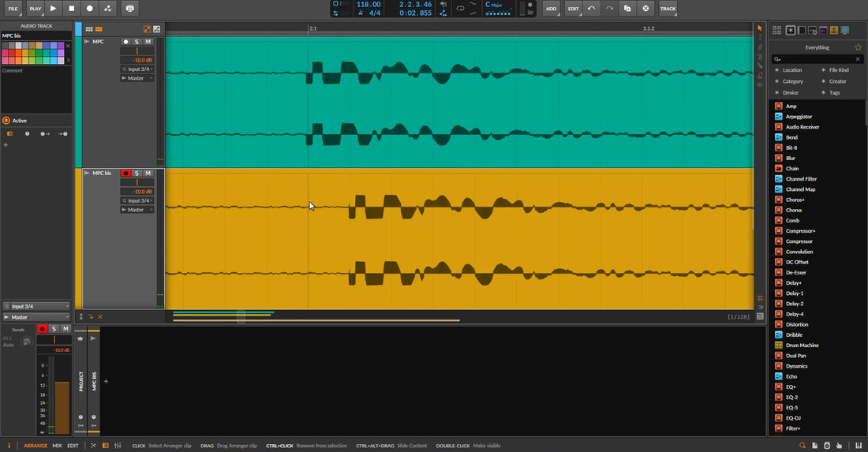
Task: Toggle the orange arranger timeline view icon
Action: (x=99, y=28)
